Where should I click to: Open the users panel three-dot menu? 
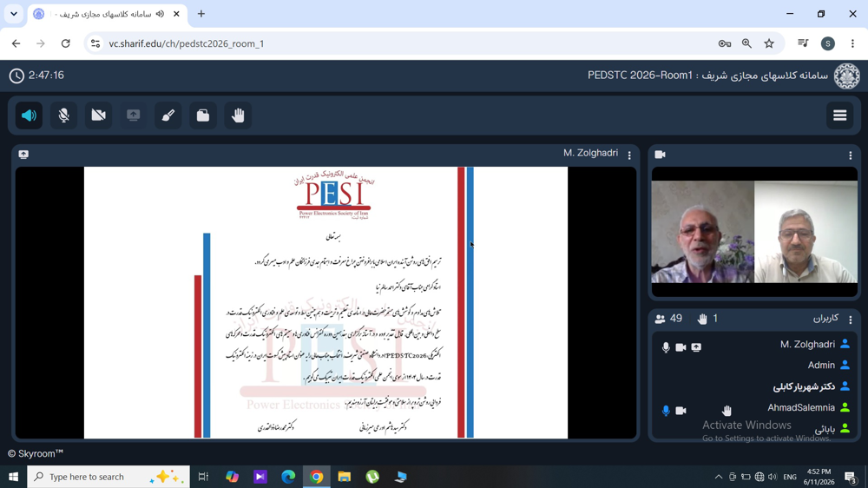851,320
